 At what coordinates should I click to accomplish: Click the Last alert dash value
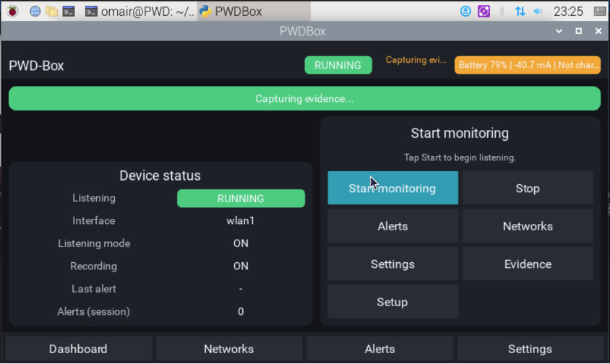point(241,289)
